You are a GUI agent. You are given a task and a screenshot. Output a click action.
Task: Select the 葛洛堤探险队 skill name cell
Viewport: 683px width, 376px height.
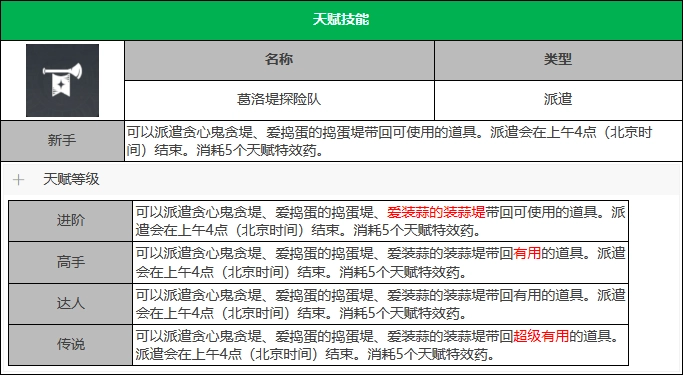[x=279, y=100]
